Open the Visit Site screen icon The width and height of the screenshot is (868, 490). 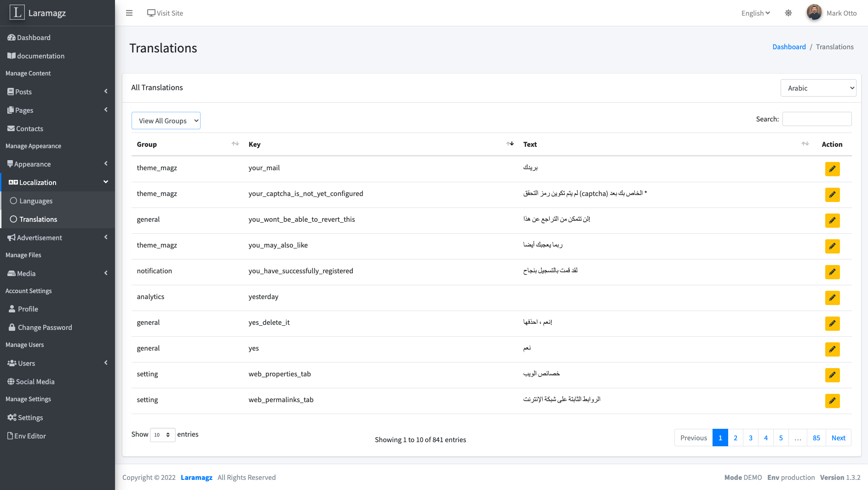pos(151,13)
